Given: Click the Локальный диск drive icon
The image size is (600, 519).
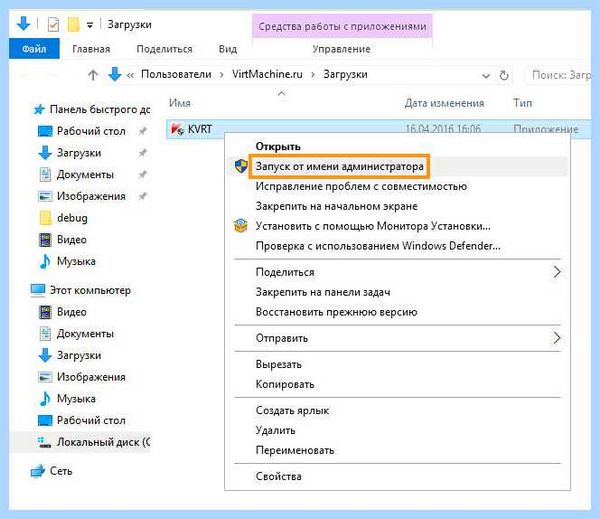Looking at the screenshot, I should tap(45, 442).
